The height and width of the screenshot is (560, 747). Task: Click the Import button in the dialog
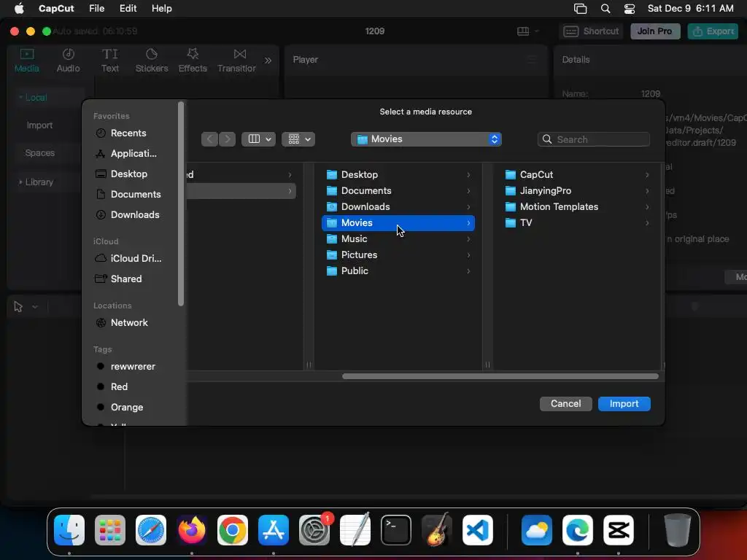point(624,404)
